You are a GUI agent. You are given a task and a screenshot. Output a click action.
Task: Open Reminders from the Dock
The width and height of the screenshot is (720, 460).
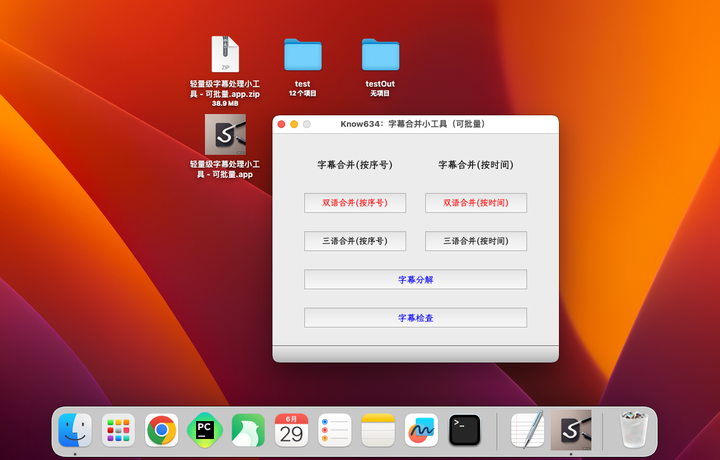point(335,430)
